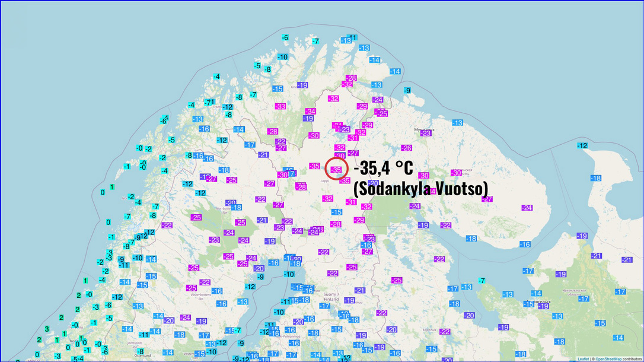Open the Leaflet attribution link
Viewport: 644px width, 362px height.
click(x=583, y=358)
